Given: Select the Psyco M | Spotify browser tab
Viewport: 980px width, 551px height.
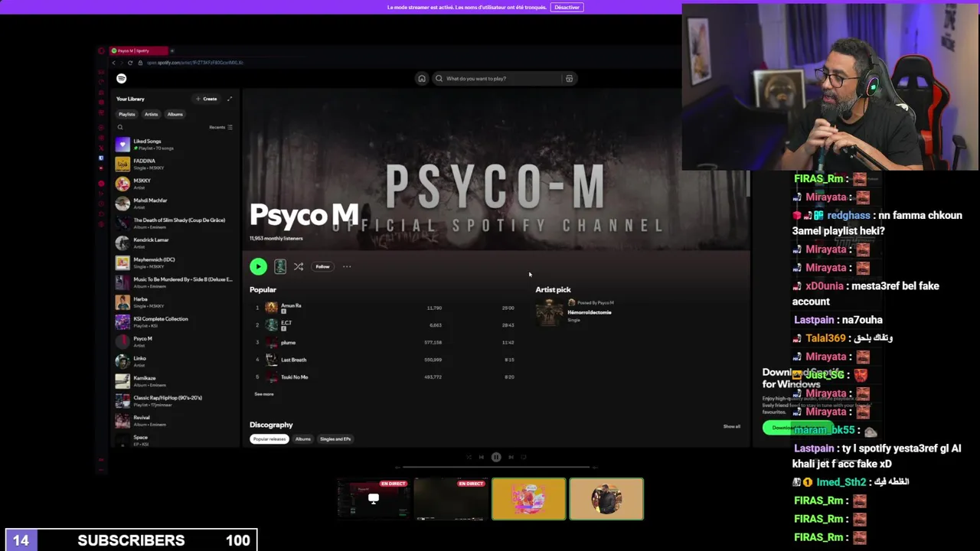Looking at the screenshot, I should pos(138,51).
